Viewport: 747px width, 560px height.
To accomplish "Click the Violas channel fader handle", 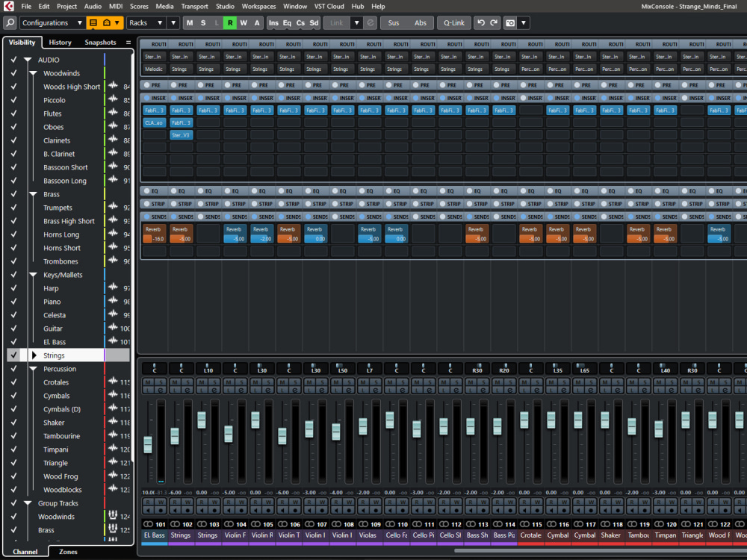I will (x=362, y=426).
